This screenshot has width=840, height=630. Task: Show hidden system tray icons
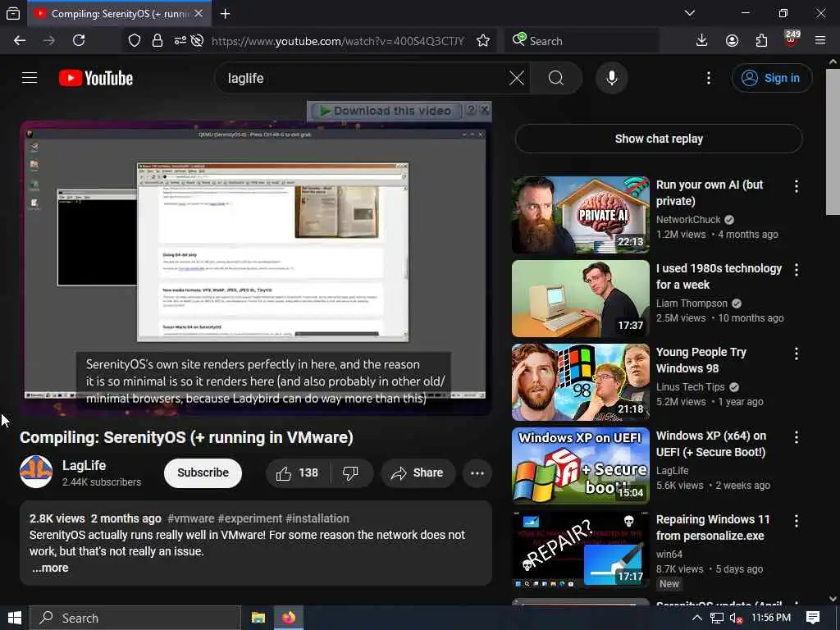(697, 619)
